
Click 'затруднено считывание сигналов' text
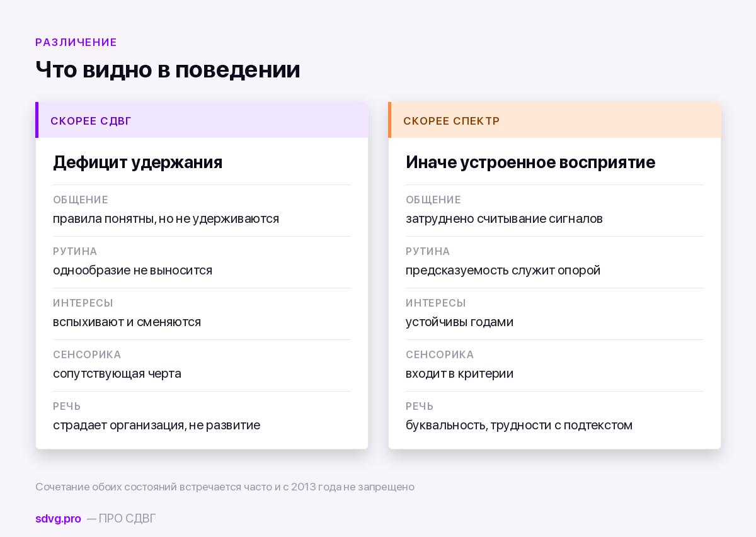[504, 219]
